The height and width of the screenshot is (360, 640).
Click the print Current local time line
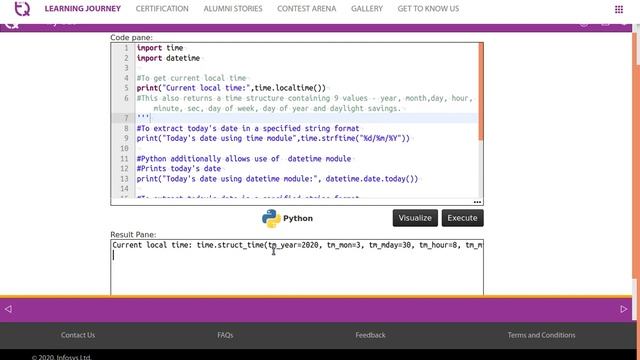point(231,88)
